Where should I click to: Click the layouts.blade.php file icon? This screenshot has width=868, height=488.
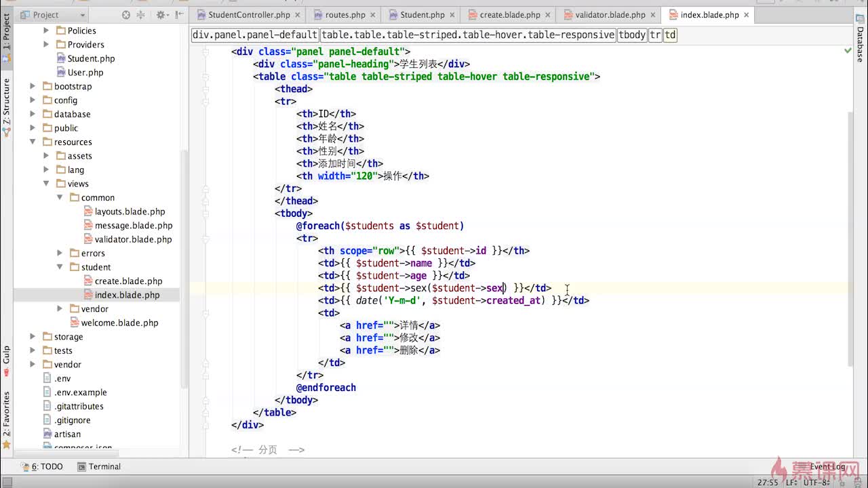88,211
